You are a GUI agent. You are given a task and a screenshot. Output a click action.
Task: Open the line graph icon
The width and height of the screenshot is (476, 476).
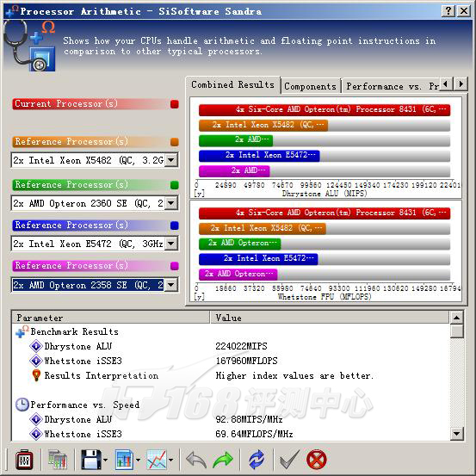(157, 460)
